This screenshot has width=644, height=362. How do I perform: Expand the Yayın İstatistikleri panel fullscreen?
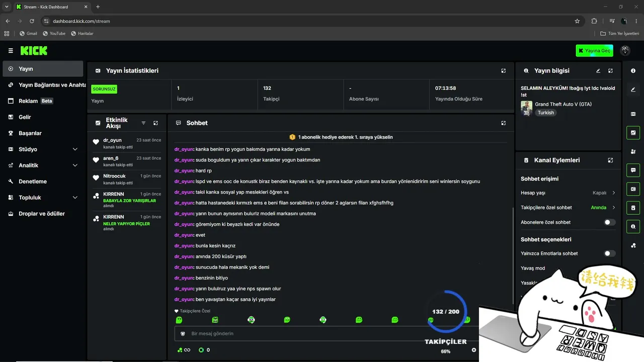(x=503, y=71)
